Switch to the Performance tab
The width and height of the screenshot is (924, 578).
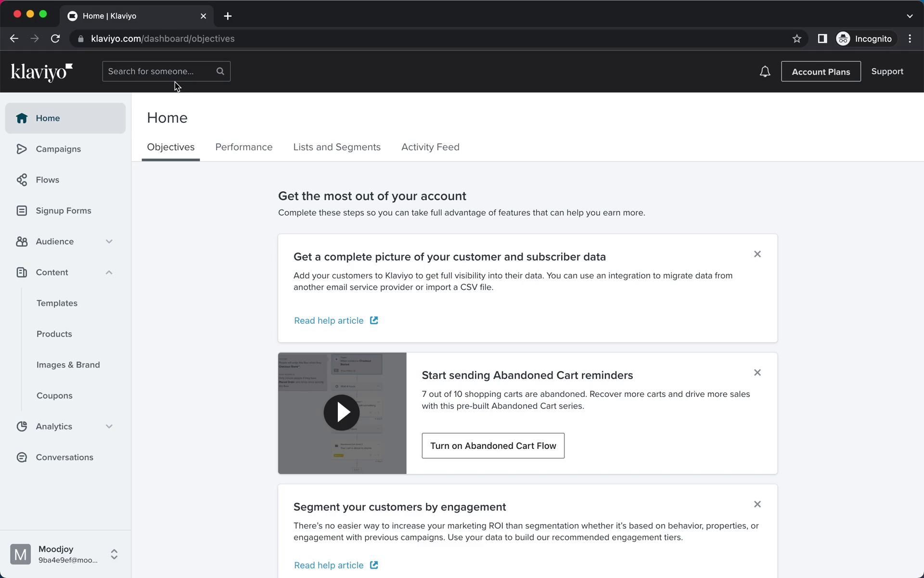244,147
